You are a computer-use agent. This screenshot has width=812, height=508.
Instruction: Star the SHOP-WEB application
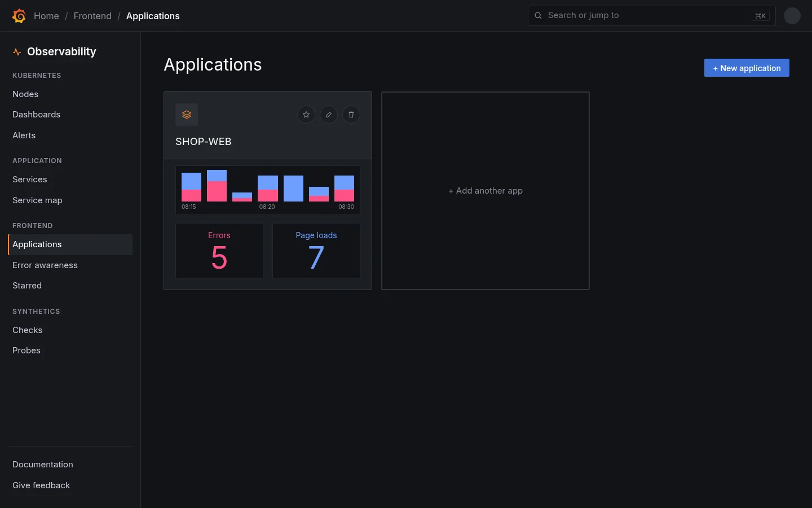[x=306, y=115]
